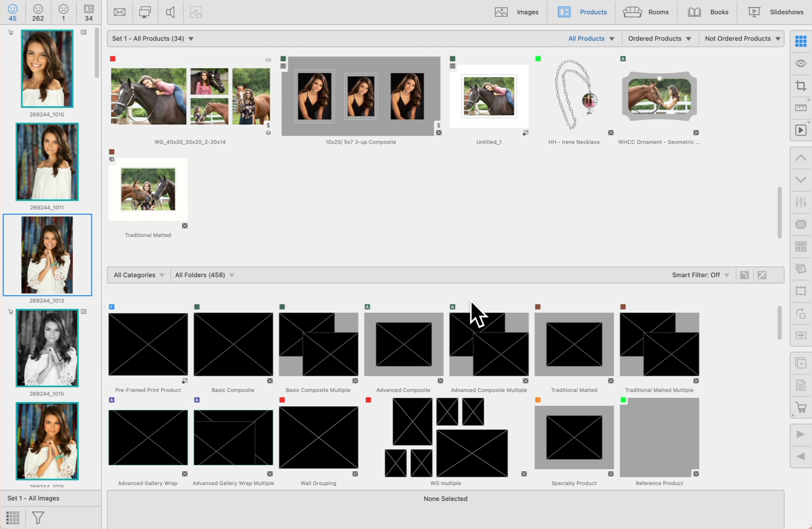Select the 269244_1015 black and white thumbnail

coord(47,348)
